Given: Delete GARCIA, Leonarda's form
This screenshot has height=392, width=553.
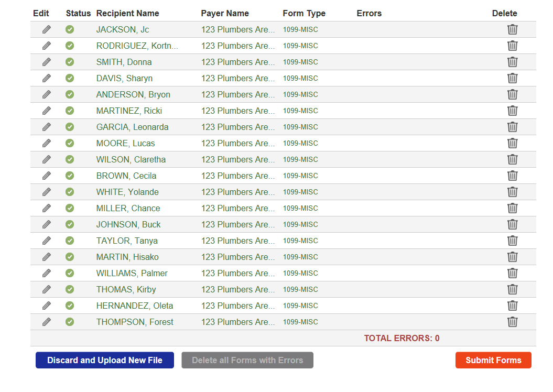Looking at the screenshot, I should (513, 126).
